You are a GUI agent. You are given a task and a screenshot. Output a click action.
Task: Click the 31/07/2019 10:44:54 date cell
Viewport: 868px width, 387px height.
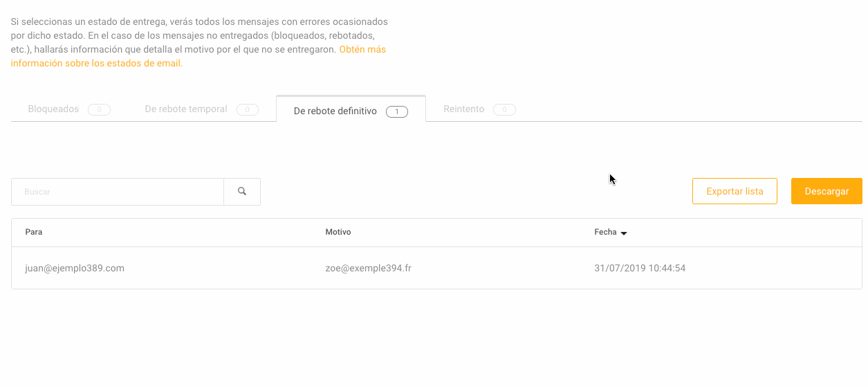tap(640, 268)
